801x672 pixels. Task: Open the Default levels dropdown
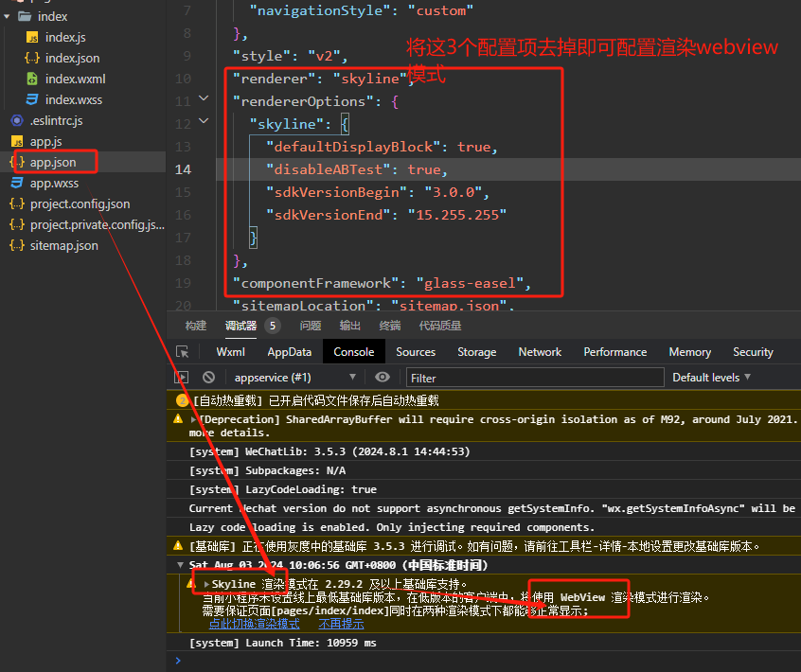tap(711, 378)
